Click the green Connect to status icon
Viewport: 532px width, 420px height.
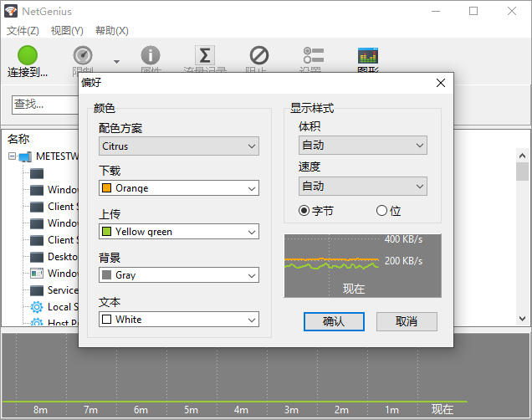pos(27,55)
